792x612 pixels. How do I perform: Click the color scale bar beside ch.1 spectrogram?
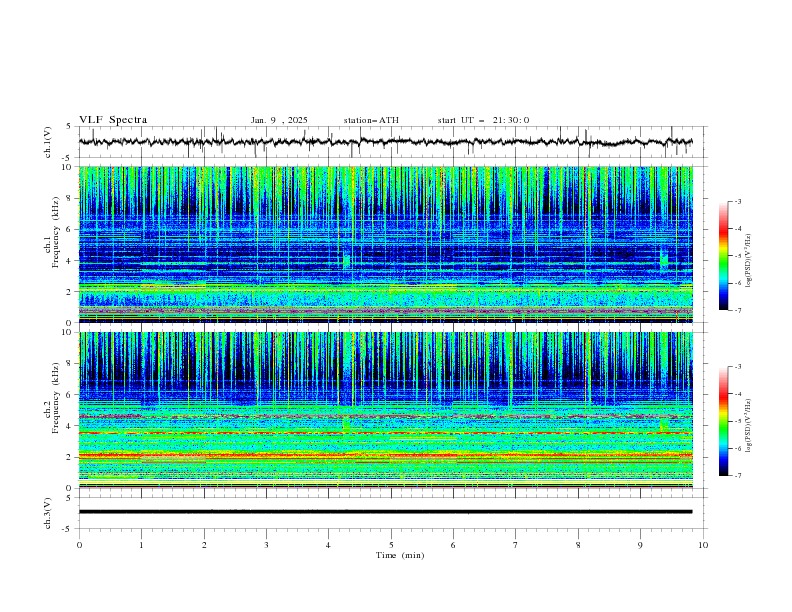point(723,256)
